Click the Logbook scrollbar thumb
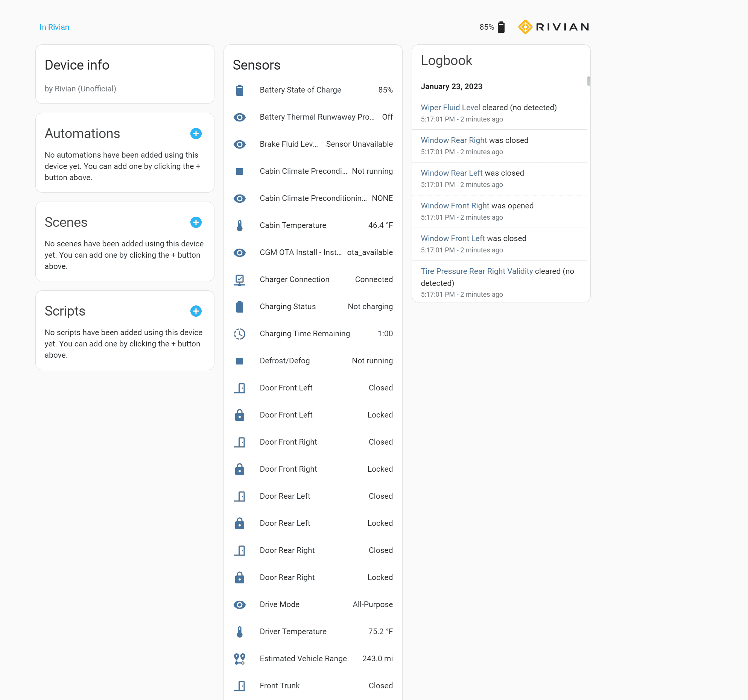The width and height of the screenshot is (748, 700). click(588, 81)
